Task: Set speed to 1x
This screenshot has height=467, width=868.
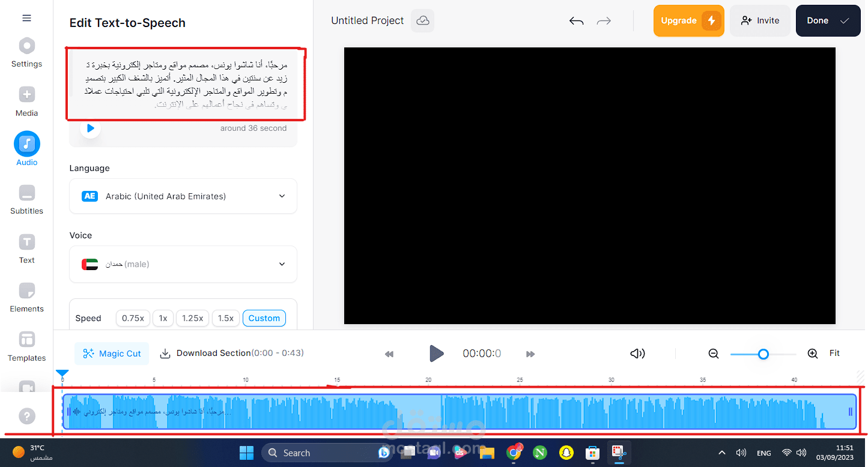Action: coord(163,318)
